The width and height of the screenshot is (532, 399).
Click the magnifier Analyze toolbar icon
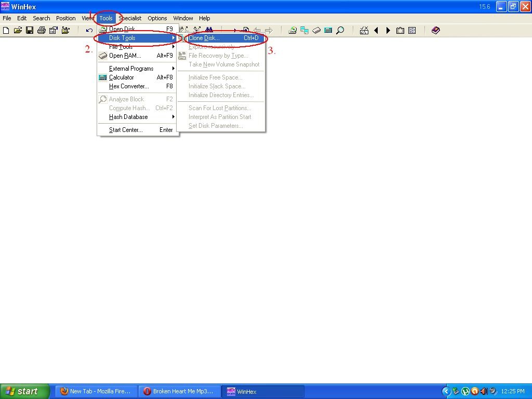point(340,31)
